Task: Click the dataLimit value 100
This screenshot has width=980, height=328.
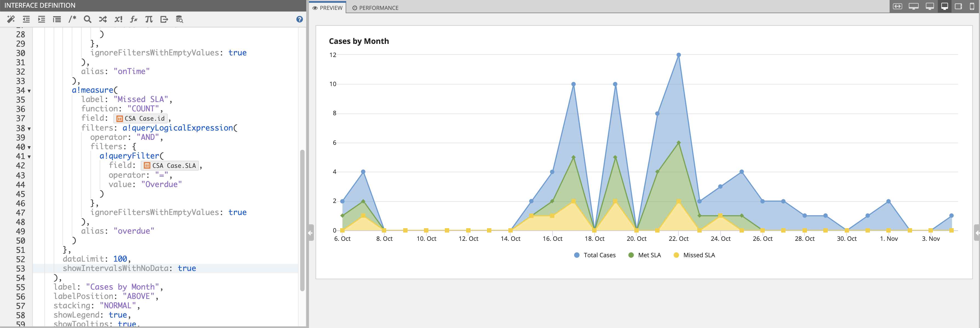Action: 120,259
